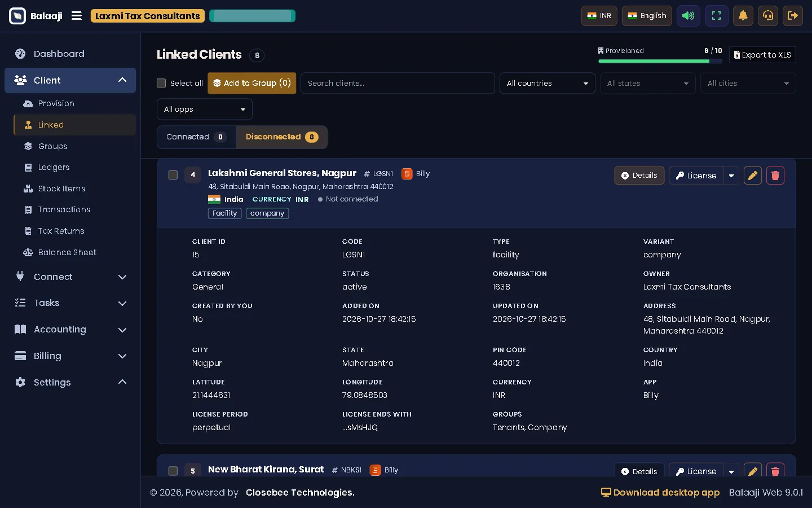The height and width of the screenshot is (508, 812).
Task: Expand License options arrow for Lakshmi General Stores
Action: 731,176
